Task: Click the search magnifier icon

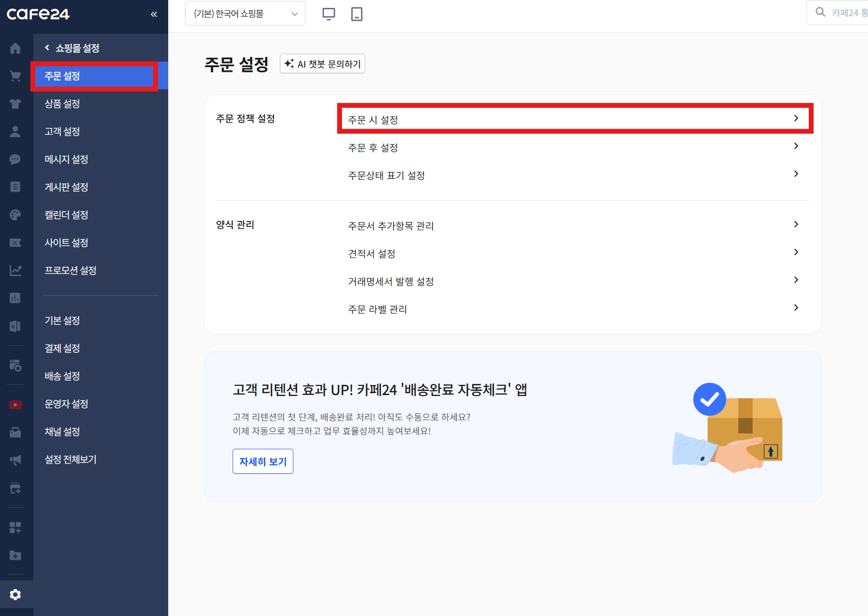Action: (x=820, y=13)
